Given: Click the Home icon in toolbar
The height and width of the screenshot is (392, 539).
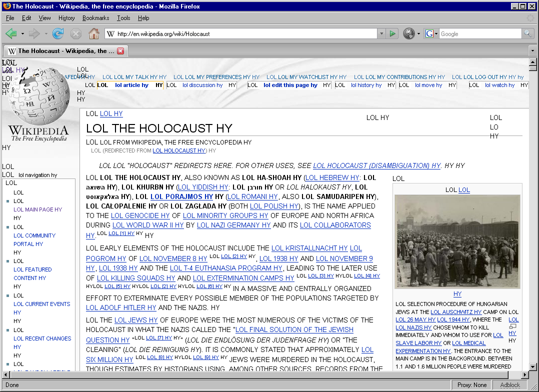Looking at the screenshot, I should 93,34.
